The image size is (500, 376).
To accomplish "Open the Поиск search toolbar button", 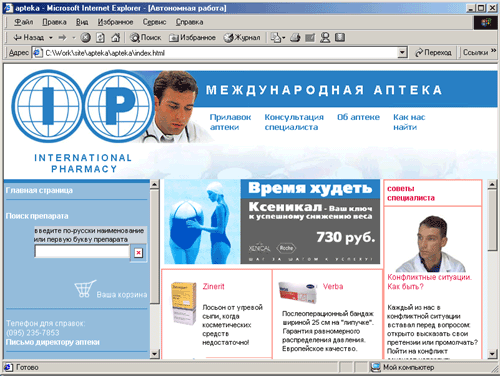I will [x=145, y=38].
